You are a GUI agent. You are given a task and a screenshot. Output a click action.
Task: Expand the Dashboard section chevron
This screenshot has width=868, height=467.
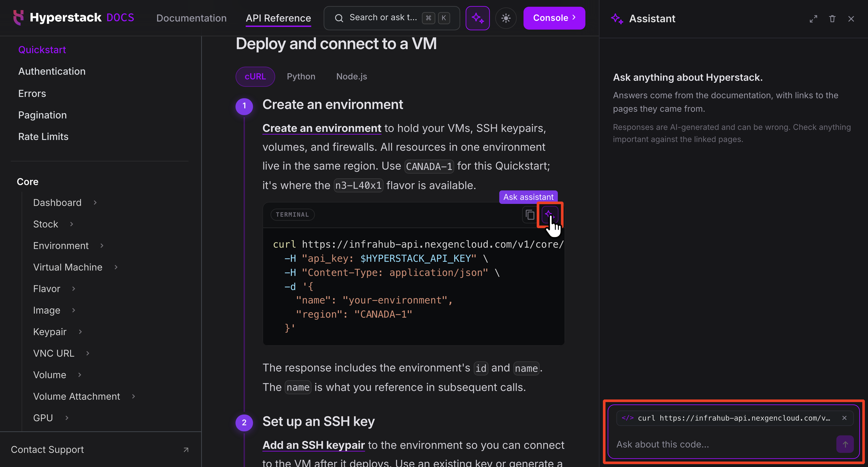(95, 202)
